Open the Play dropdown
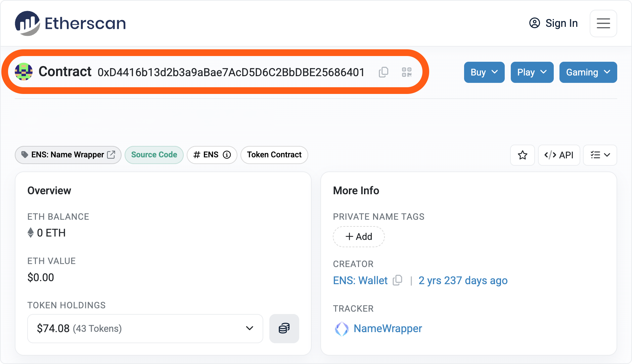This screenshot has height=364, width=632. (x=532, y=72)
